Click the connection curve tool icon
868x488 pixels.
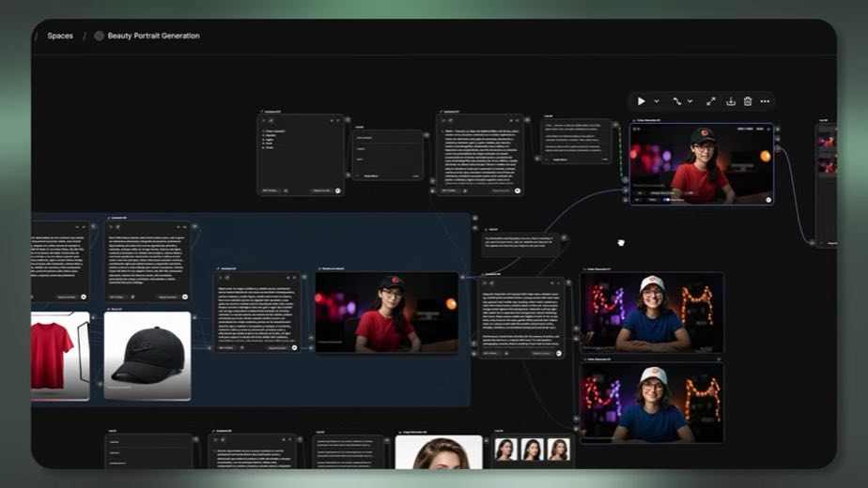coord(677,101)
